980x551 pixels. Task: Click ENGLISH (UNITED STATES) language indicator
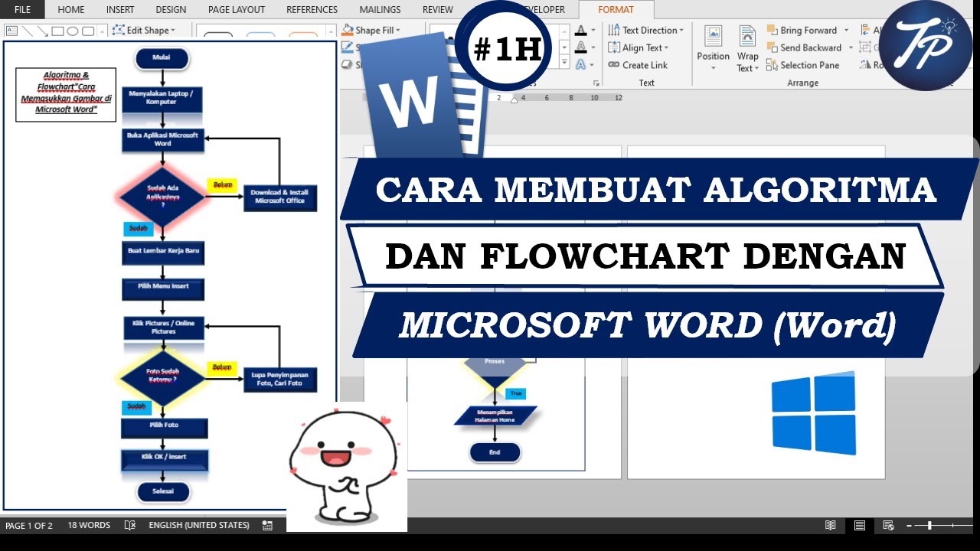(199, 525)
